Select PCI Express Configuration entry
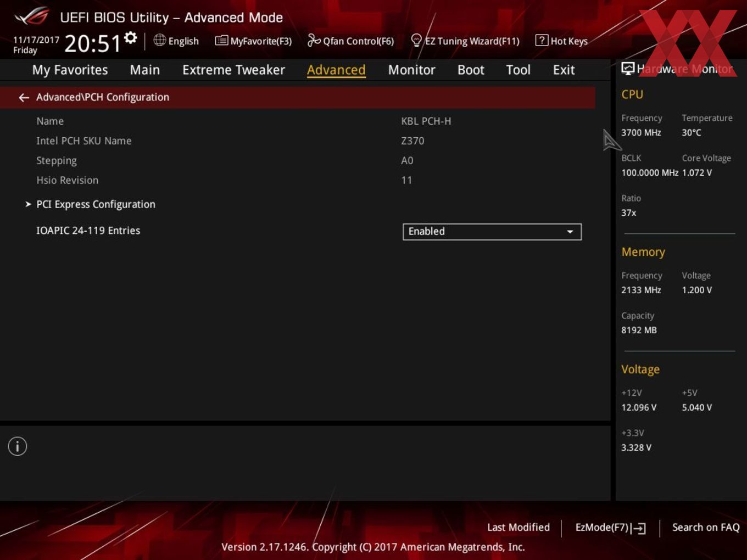The image size is (747, 560). coord(96,204)
